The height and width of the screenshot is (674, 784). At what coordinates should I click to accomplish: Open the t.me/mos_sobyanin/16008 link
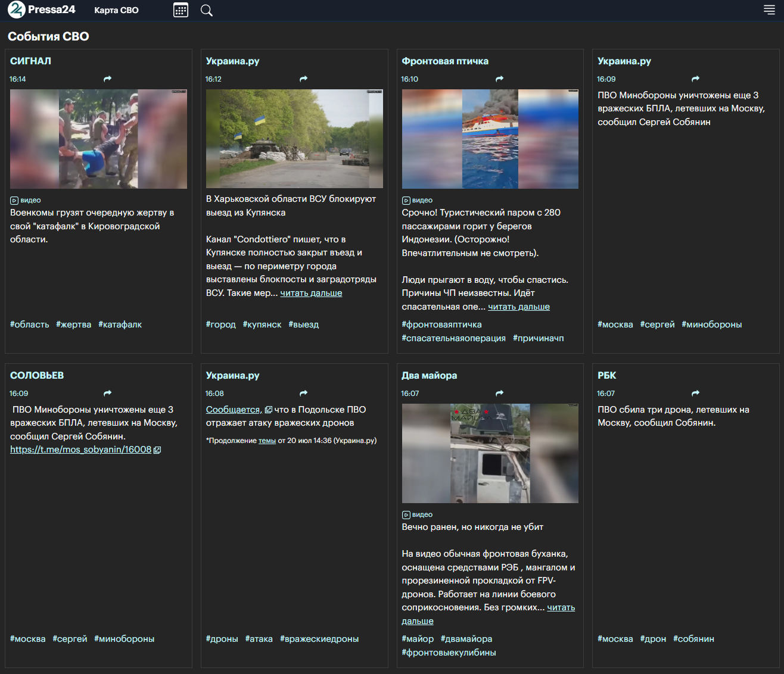pos(81,450)
